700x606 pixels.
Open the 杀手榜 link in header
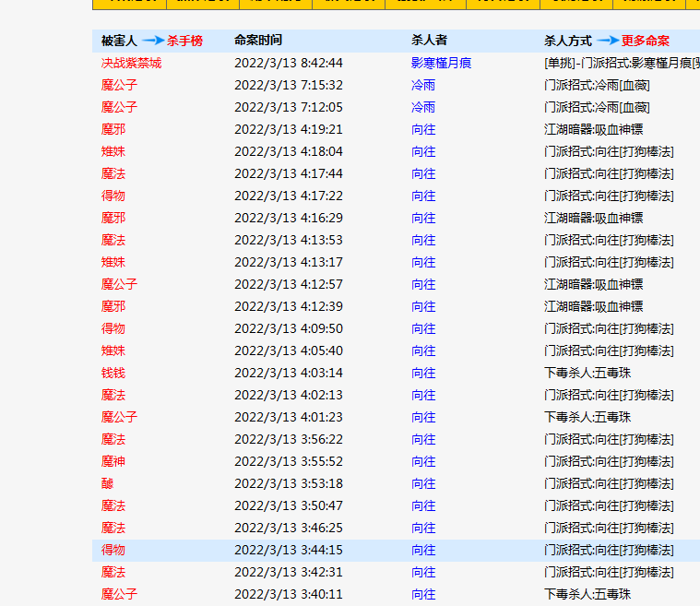point(184,42)
